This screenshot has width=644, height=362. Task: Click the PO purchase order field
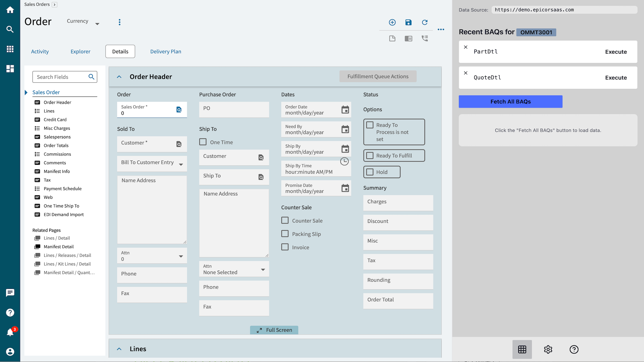click(234, 110)
